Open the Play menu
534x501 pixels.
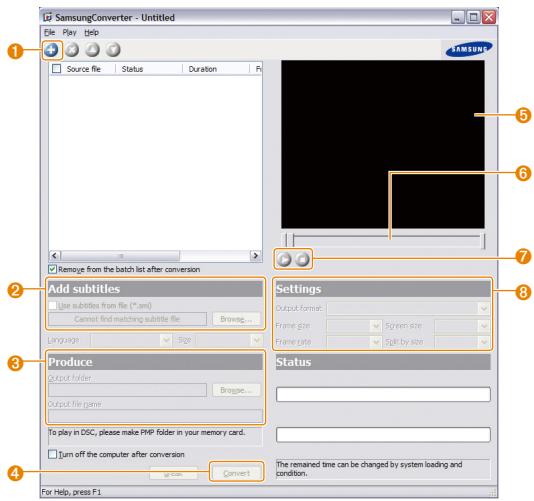pos(69,32)
